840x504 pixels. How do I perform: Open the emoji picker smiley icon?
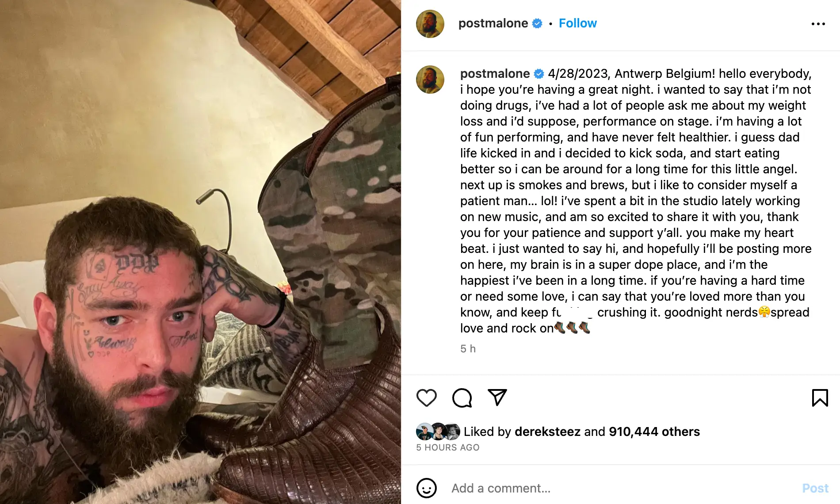coord(426,488)
